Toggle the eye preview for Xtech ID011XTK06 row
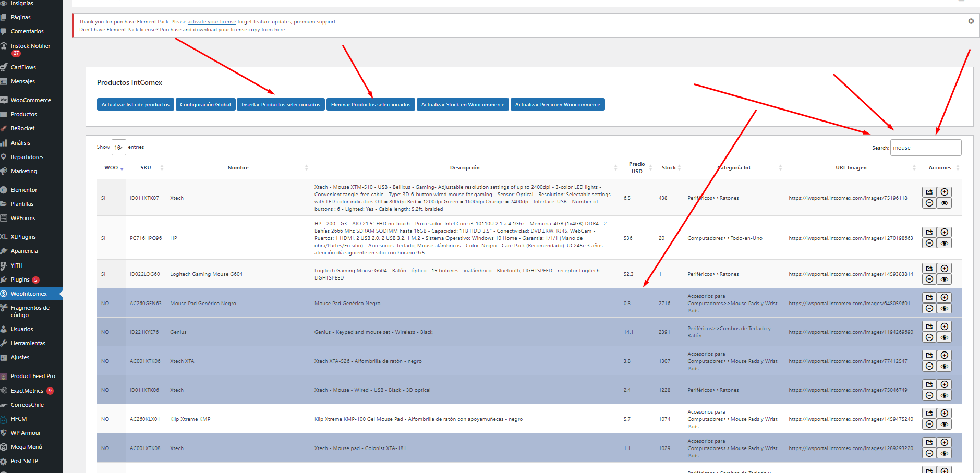 (944, 395)
